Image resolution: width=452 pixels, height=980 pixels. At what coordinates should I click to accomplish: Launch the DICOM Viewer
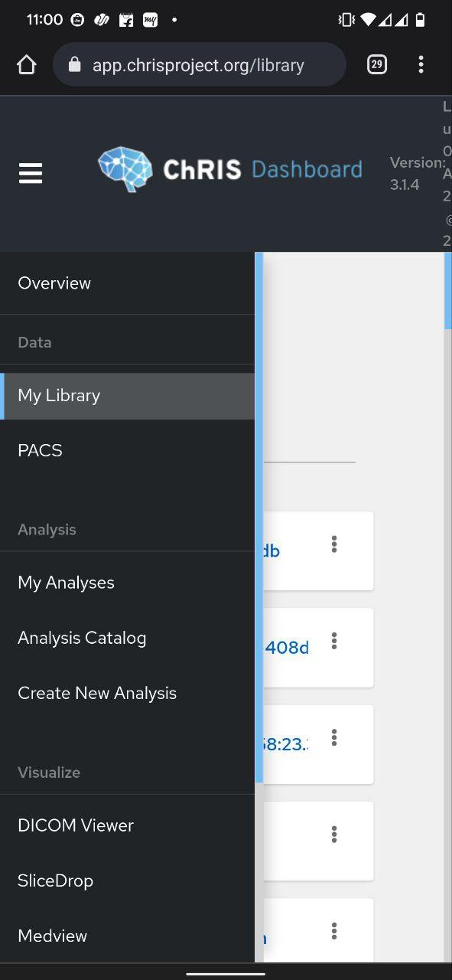pos(76,825)
